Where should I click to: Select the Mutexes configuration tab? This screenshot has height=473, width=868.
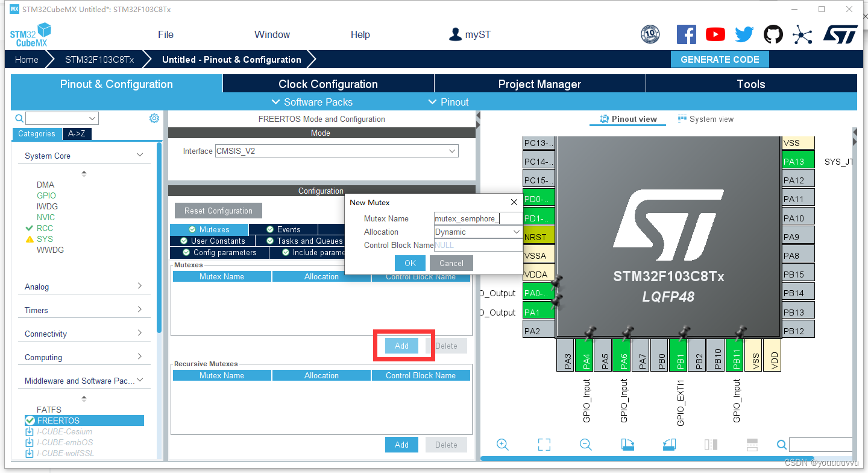click(x=209, y=229)
